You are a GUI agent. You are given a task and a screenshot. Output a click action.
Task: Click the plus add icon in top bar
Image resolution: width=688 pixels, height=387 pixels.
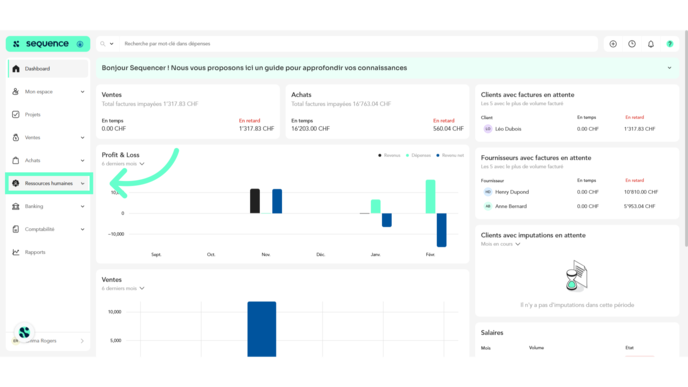pos(613,44)
